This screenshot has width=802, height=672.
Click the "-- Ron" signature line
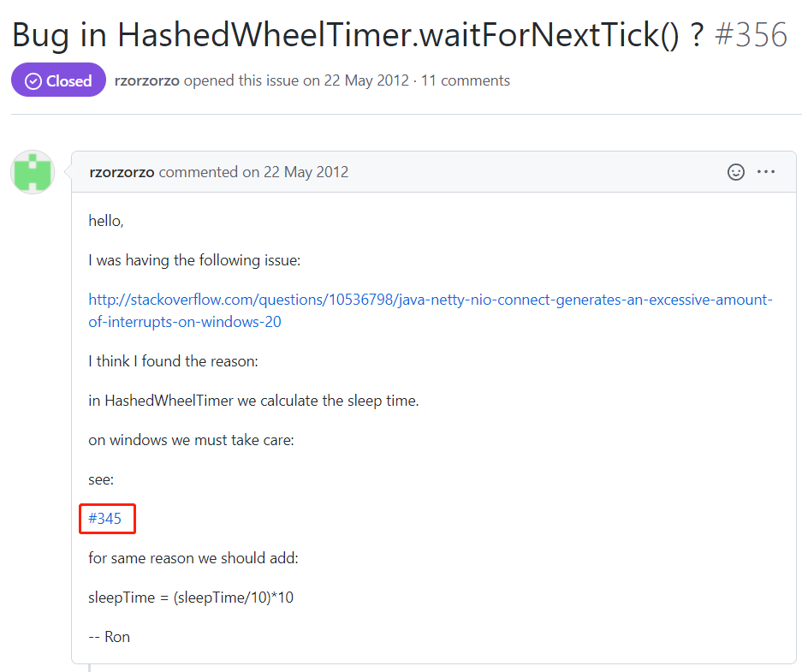tap(109, 637)
